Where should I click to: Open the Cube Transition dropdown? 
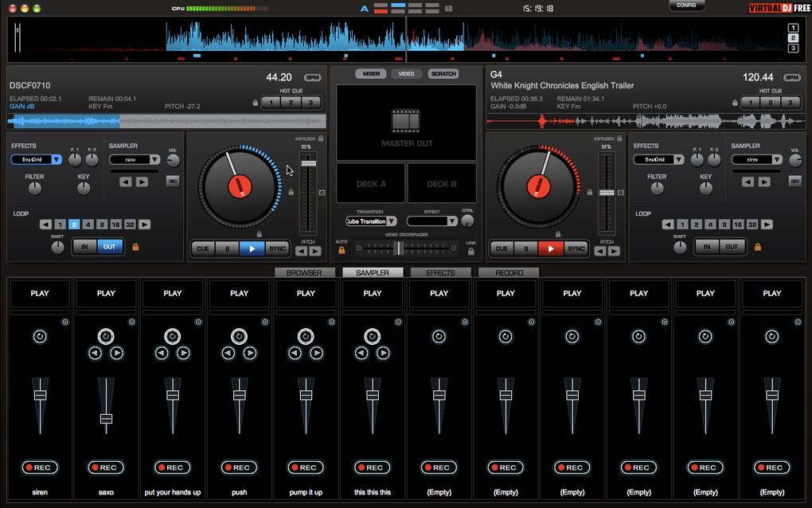pos(371,221)
